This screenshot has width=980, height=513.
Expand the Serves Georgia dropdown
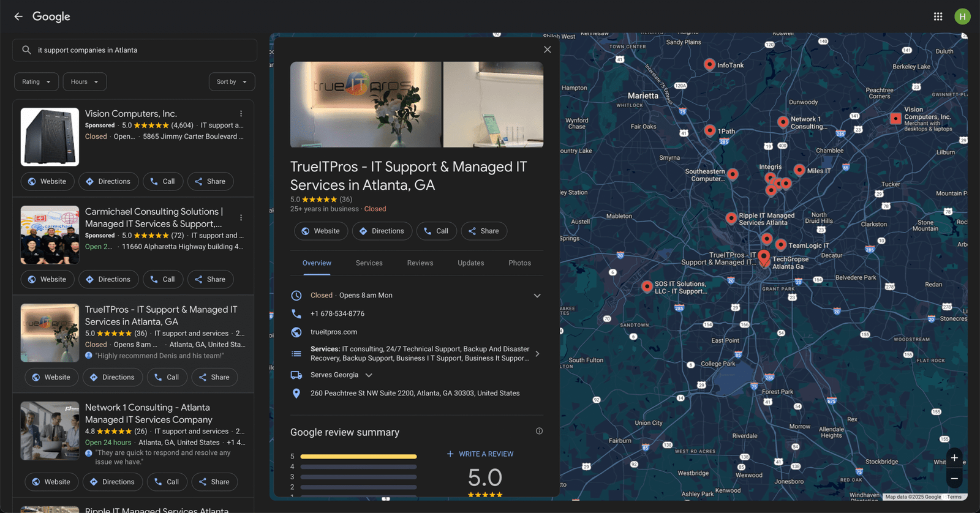369,375
